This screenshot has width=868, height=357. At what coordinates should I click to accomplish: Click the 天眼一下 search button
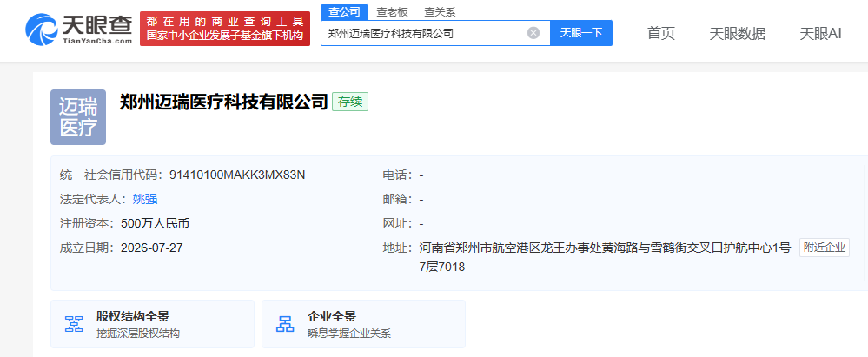point(580,33)
